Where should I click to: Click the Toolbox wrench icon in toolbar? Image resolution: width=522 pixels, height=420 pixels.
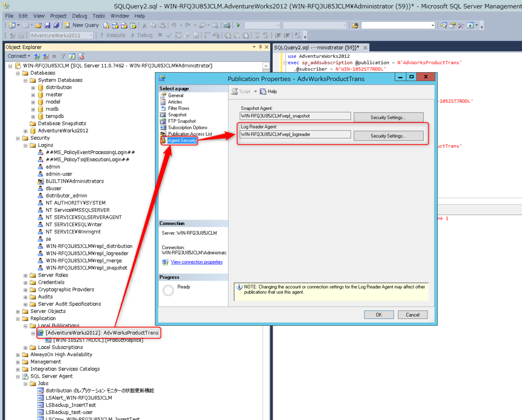461,25
